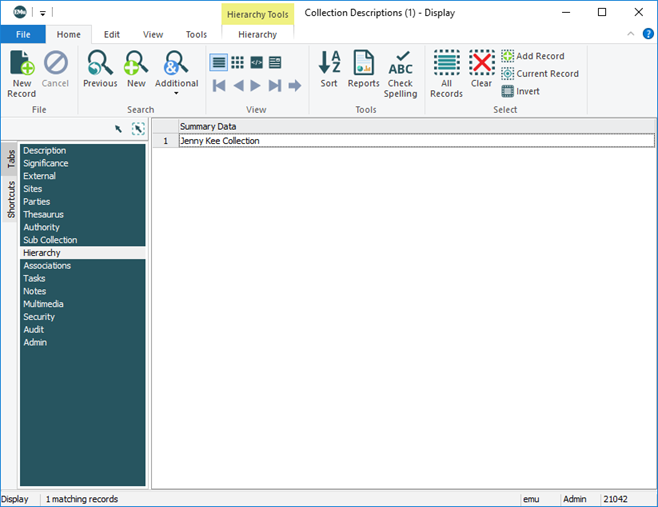Collapse the ribbon with the chevron

click(632, 34)
